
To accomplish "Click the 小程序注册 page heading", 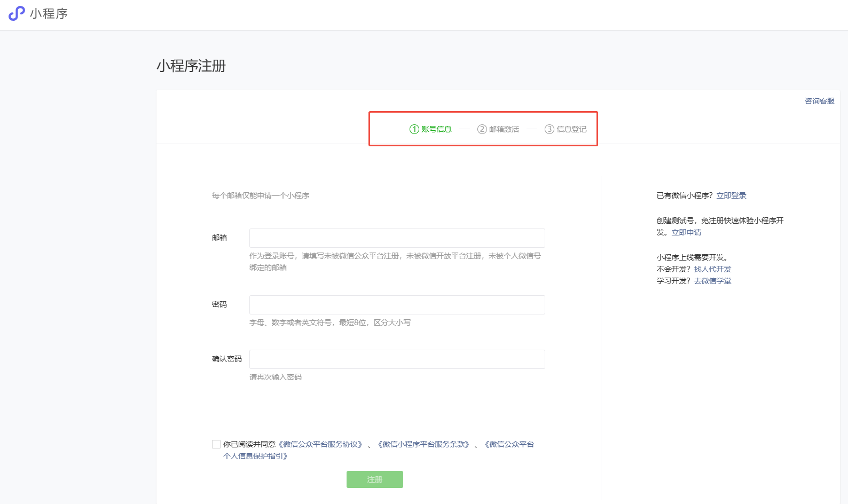I will (191, 66).
